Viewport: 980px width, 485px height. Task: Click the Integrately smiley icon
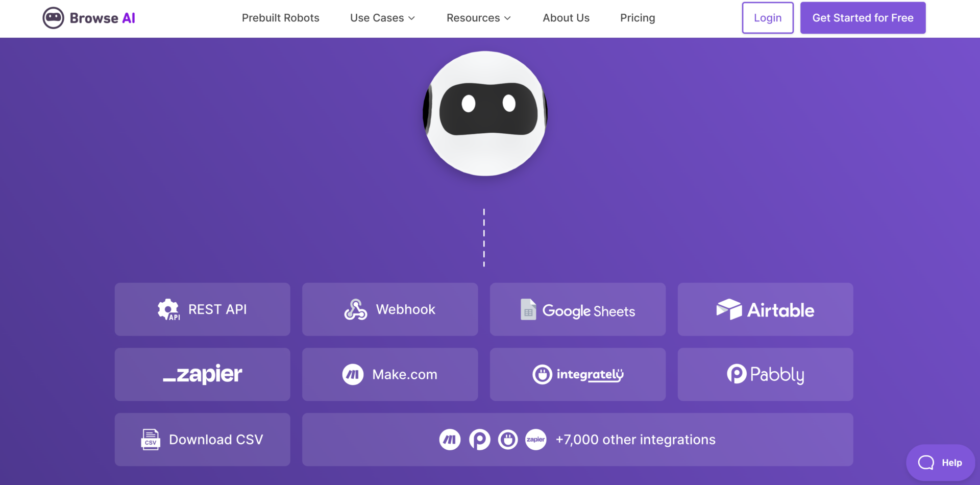(543, 374)
